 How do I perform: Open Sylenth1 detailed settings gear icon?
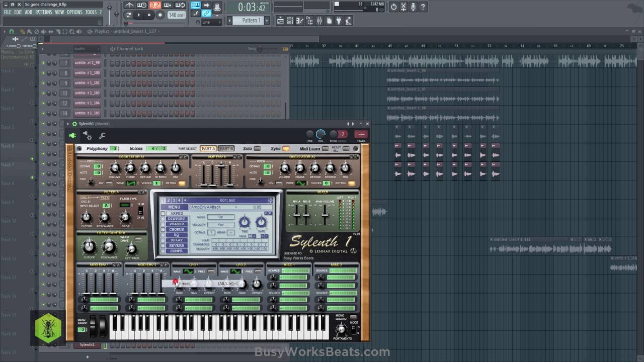click(88, 135)
